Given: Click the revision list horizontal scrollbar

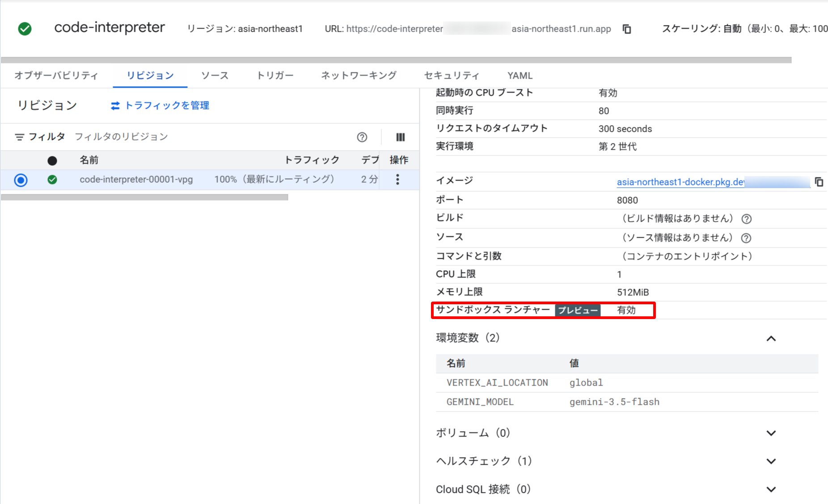Looking at the screenshot, I should coord(145,197).
